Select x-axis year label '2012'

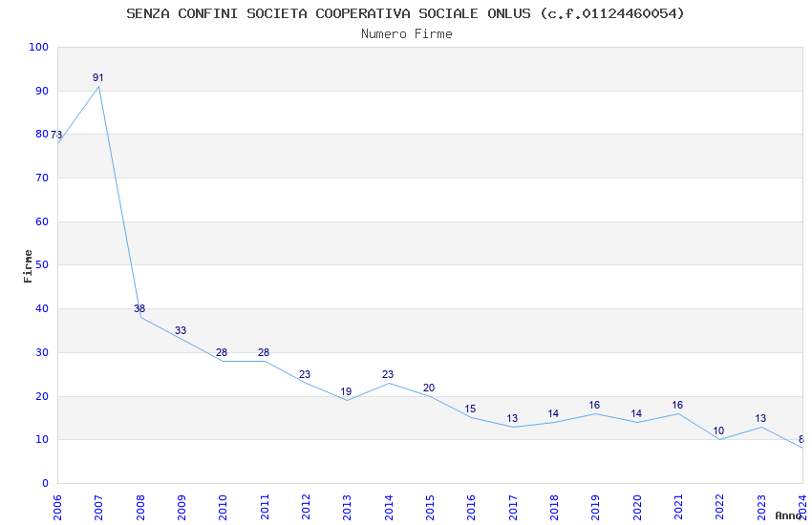click(x=306, y=507)
